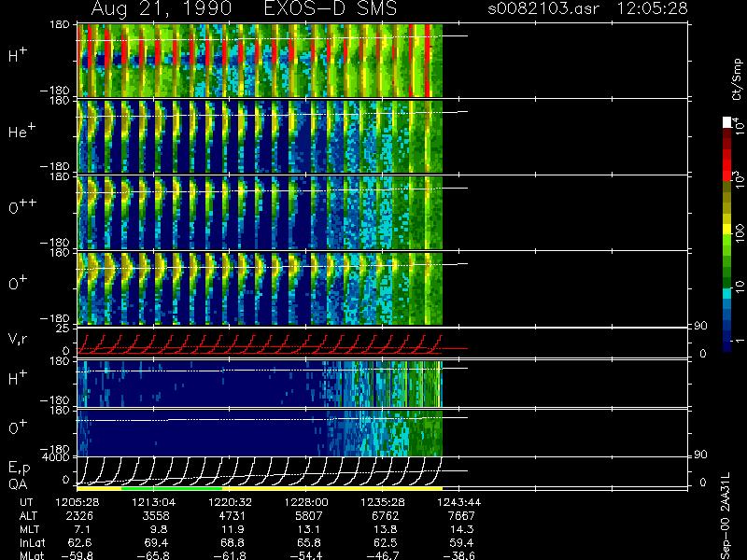
Task: Select MLT value "13.8"
Action: [x=386, y=529]
